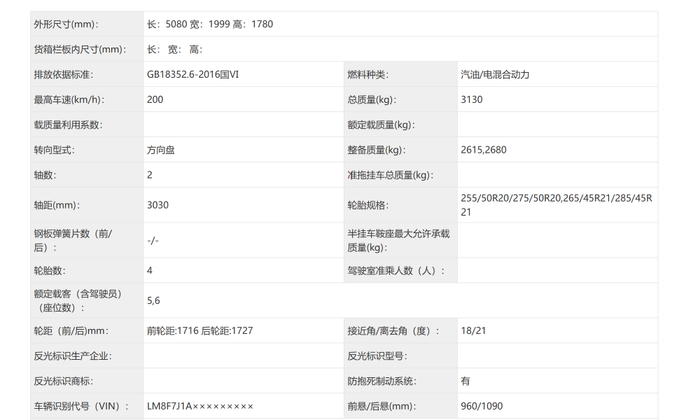Click the 反光标识生产企业 label

click(73, 356)
